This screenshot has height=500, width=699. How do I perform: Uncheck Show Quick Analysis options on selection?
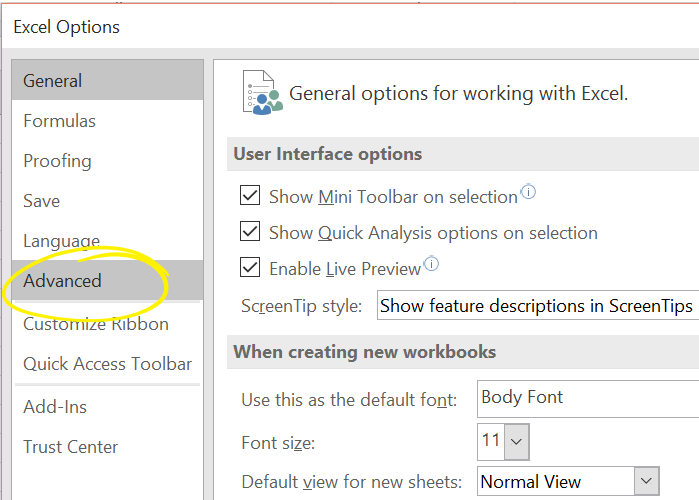(x=250, y=233)
